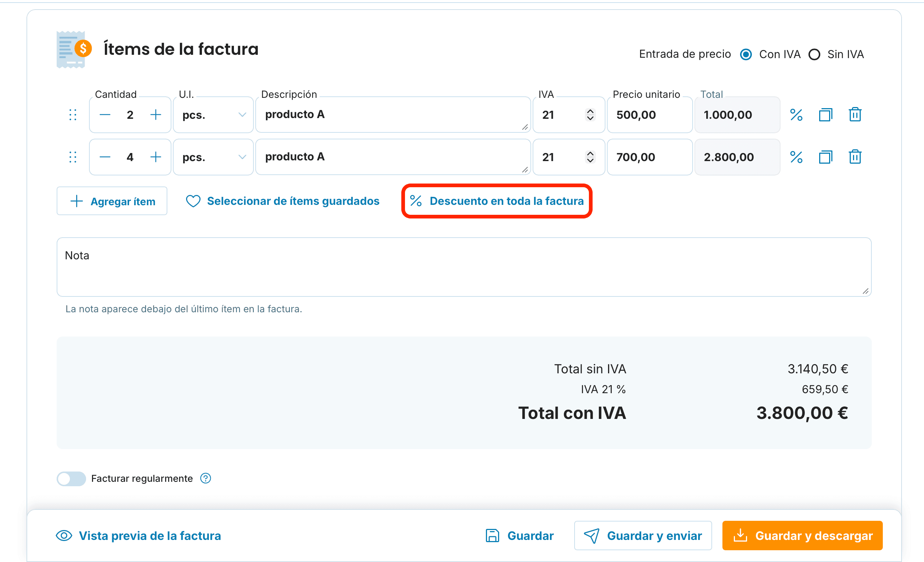Apply discount to the 2.800,00 item row
This screenshot has width=924, height=562.
point(796,157)
